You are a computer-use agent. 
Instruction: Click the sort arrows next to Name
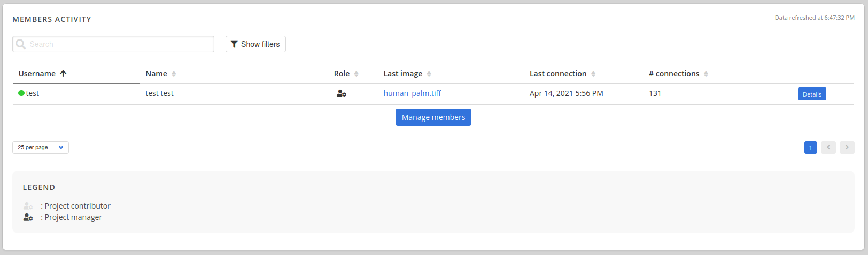(174, 74)
